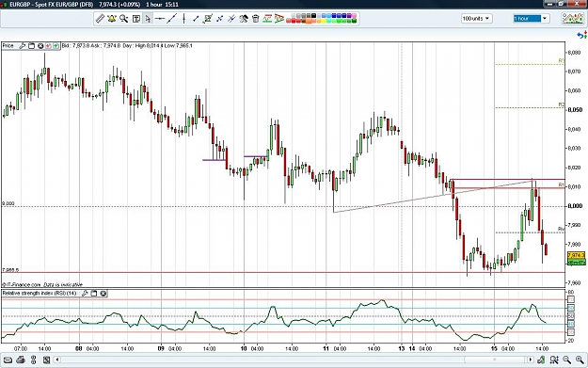The height and width of the screenshot is (368, 588).
Task: Click the chain link icon
Action: (x=33, y=360)
